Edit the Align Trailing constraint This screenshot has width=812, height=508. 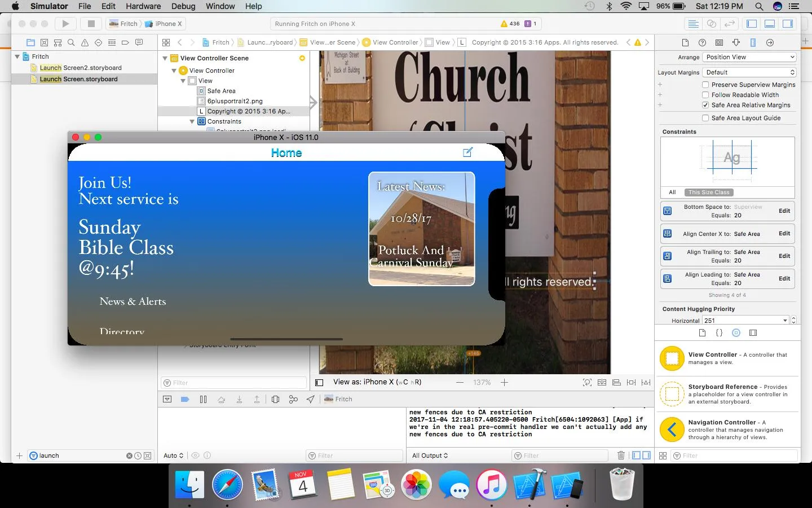784,256
